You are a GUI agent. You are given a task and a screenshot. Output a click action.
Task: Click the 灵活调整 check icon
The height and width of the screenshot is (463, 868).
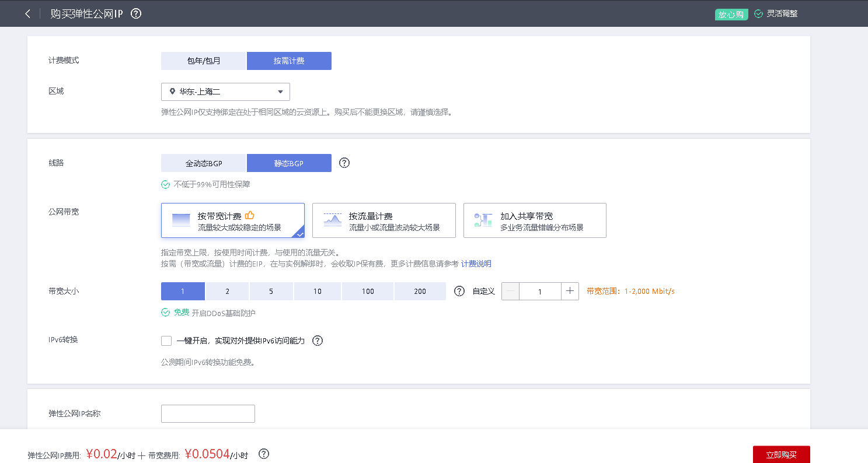click(758, 13)
